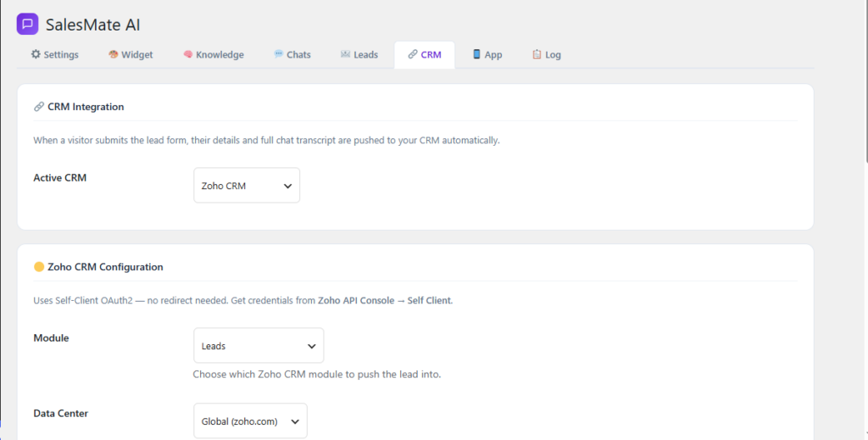
Task: Open the Active CRM dropdown showing Zoho CRM
Action: 247,186
